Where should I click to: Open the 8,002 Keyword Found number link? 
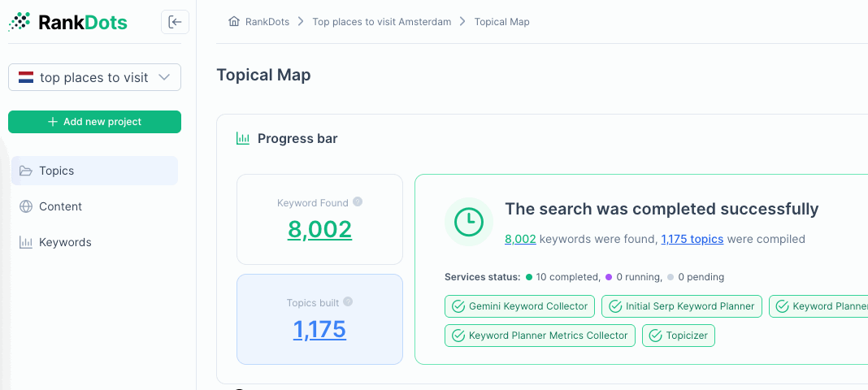[319, 230]
